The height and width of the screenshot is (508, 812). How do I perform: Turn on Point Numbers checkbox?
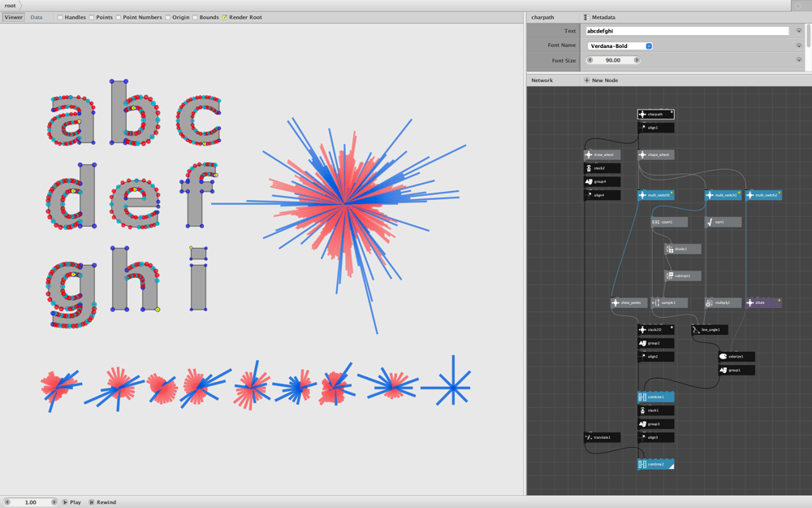119,18
